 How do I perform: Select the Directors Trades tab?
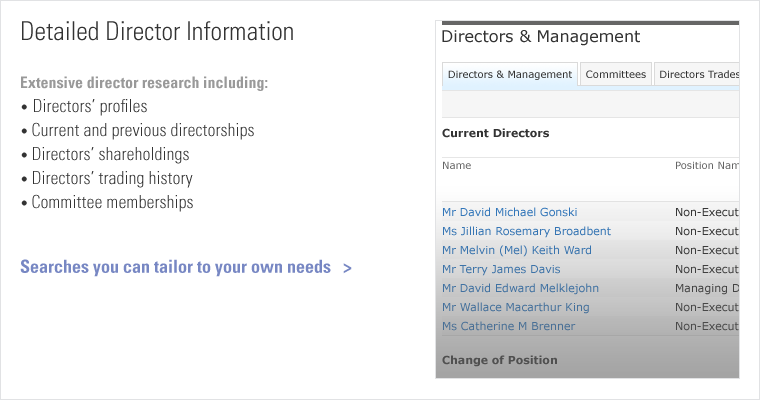coord(698,75)
